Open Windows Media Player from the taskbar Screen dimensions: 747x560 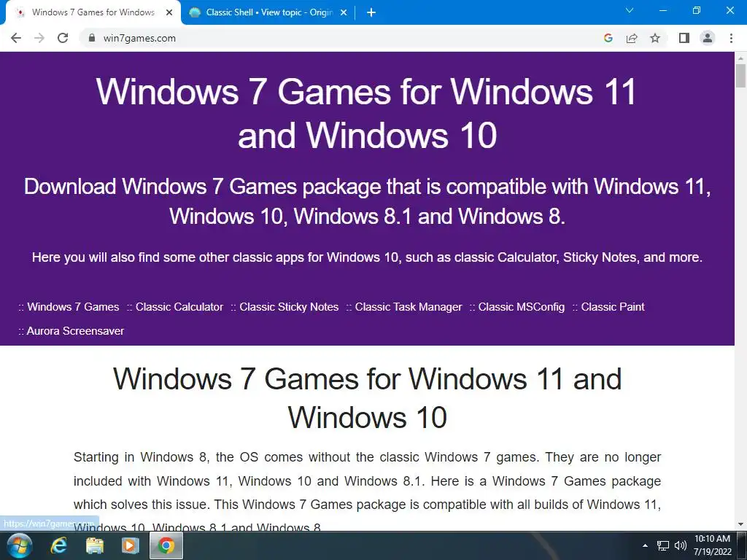tap(130, 545)
